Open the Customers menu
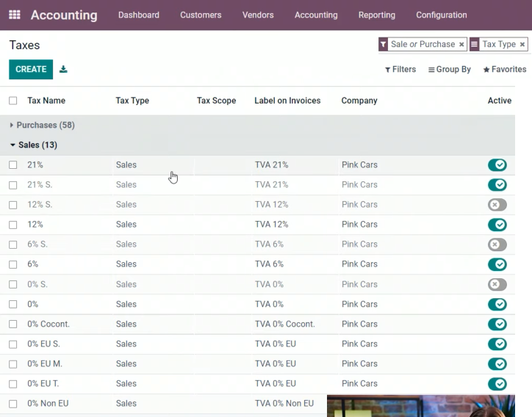Screen dimensions: 532x417 coord(201,15)
